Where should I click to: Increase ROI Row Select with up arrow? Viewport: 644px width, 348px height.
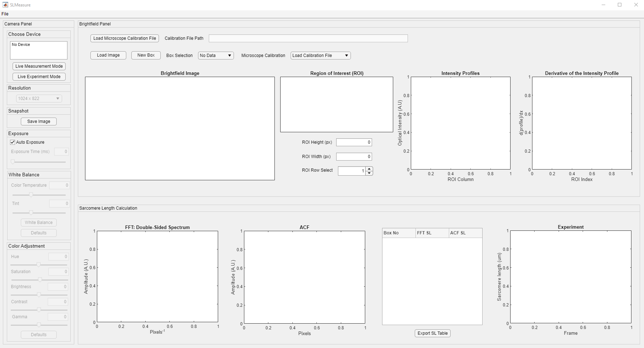pyautogui.click(x=369, y=169)
